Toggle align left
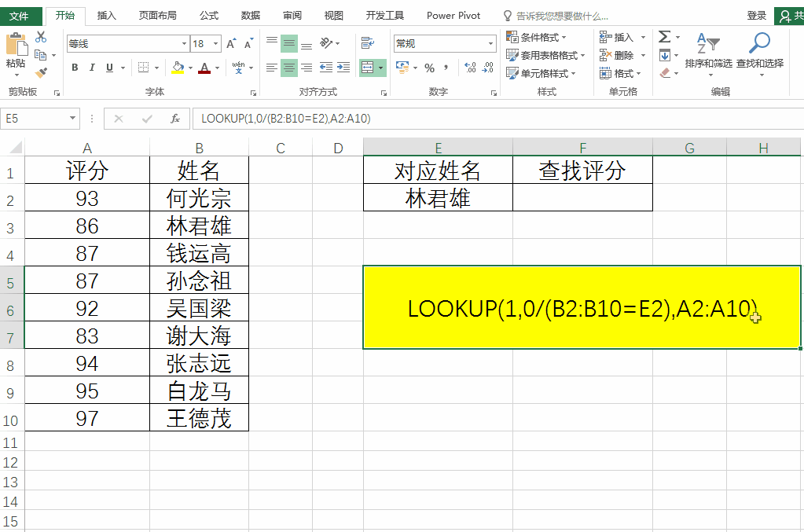Screen dimensions: 804x532 pos(272,67)
